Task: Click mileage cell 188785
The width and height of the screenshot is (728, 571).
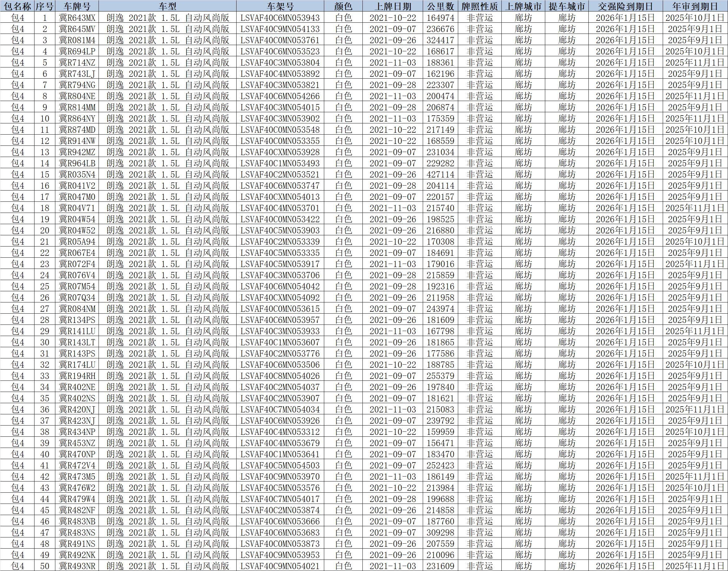Action: [x=440, y=365]
